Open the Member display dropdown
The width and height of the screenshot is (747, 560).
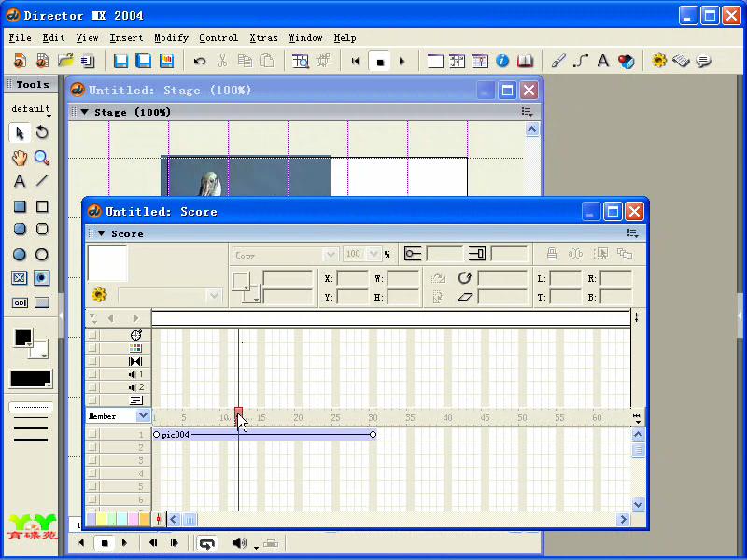[143, 415]
